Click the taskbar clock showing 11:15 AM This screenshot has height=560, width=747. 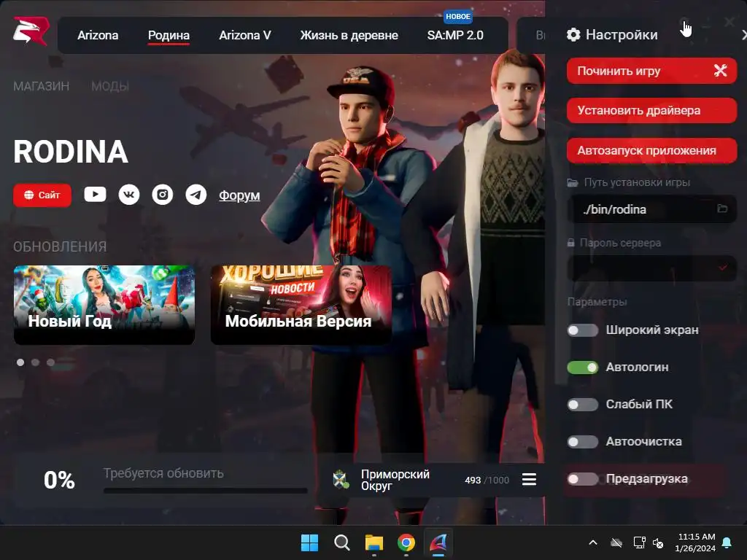[x=695, y=542]
